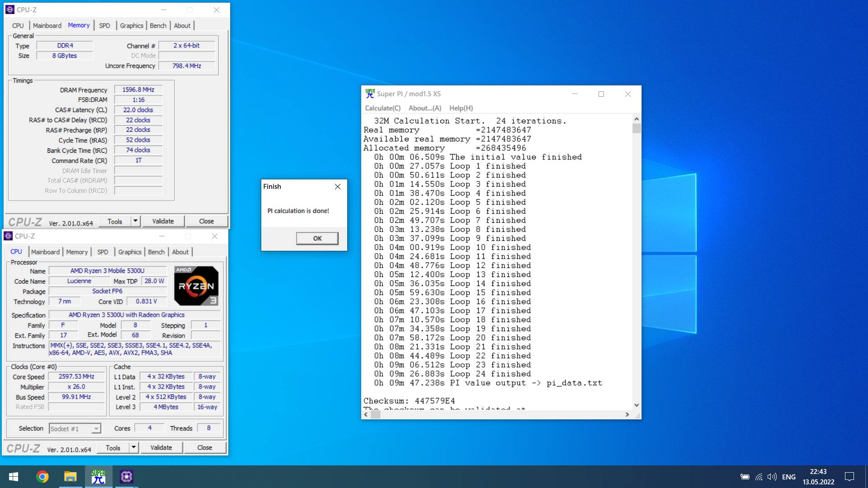The height and width of the screenshot is (488, 868).
Task: Expand Tools dropdown arrow in top CPU-Z
Action: pyautogui.click(x=136, y=221)
